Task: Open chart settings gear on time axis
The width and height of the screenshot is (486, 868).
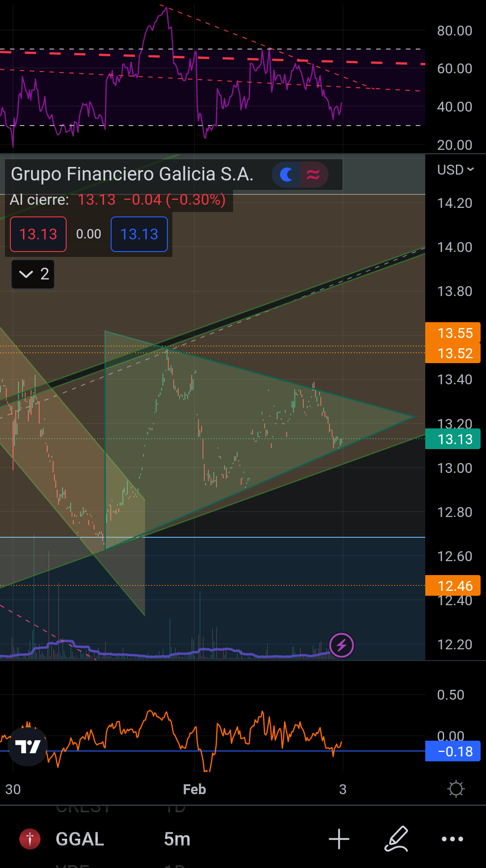Action: click(x=456, y=789)
